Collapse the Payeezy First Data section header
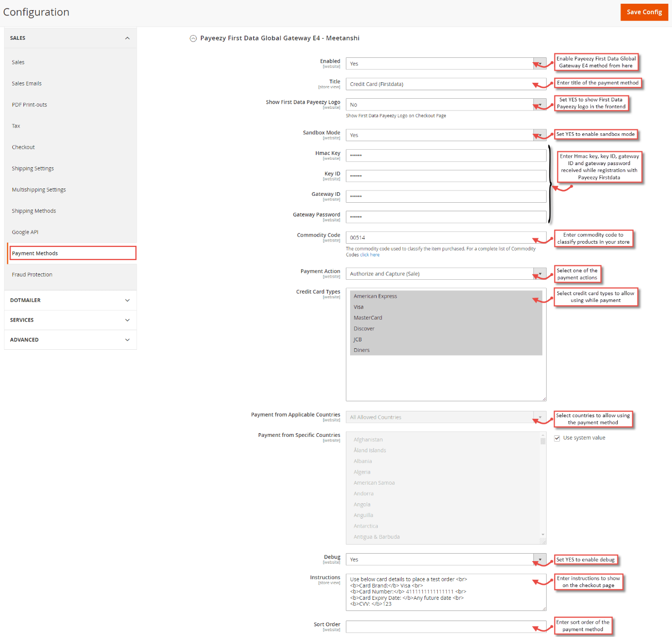Viewport: 672px width, 637px height. 193,38
